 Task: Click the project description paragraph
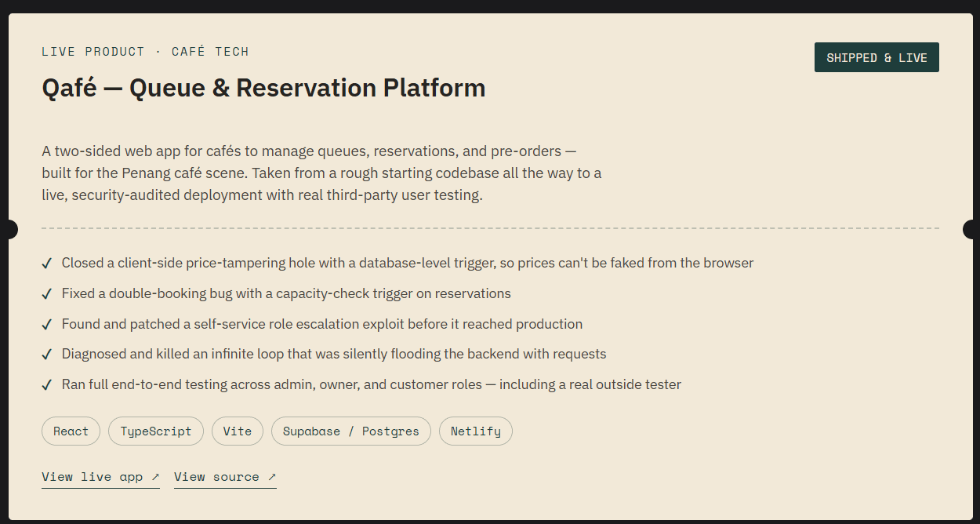click(321, 173)
